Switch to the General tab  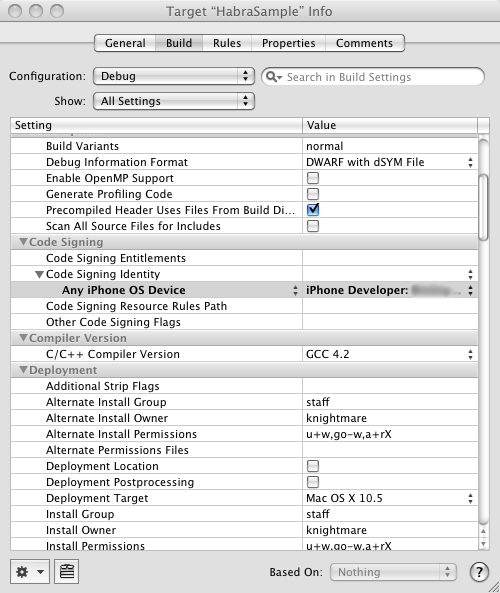click(125, 43)
